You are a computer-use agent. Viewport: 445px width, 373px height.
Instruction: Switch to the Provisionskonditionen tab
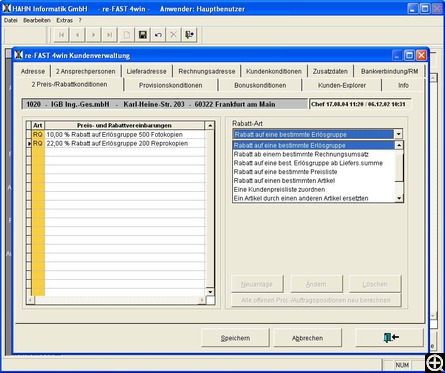pyautogui.click(x=170, y=85)
